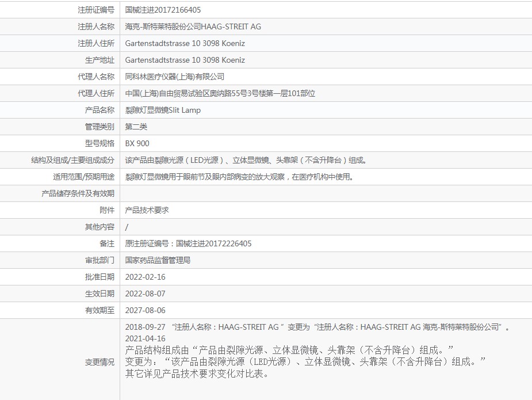Select the intended use text about 眼前节
This screenshot has height=400, width=532.
pyautogui.click(x=239, y=177)
